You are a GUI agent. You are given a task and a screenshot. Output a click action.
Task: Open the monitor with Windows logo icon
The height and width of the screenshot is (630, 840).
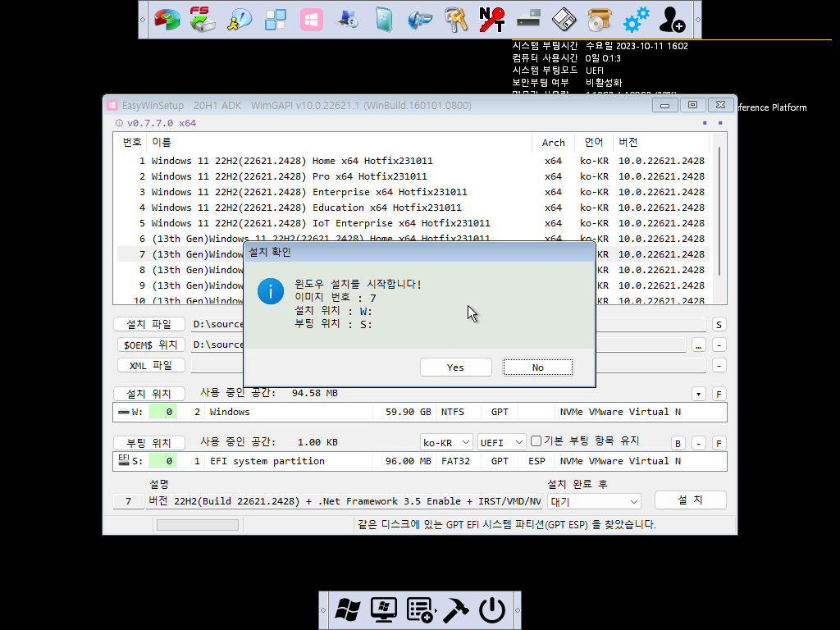point(384,610)
